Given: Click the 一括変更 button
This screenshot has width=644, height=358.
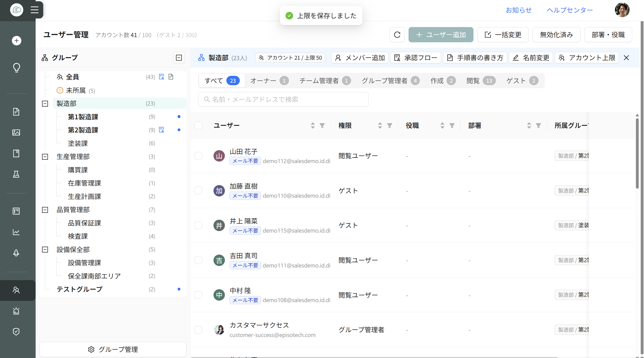Looking at the screenshot, I should [503, 35].
